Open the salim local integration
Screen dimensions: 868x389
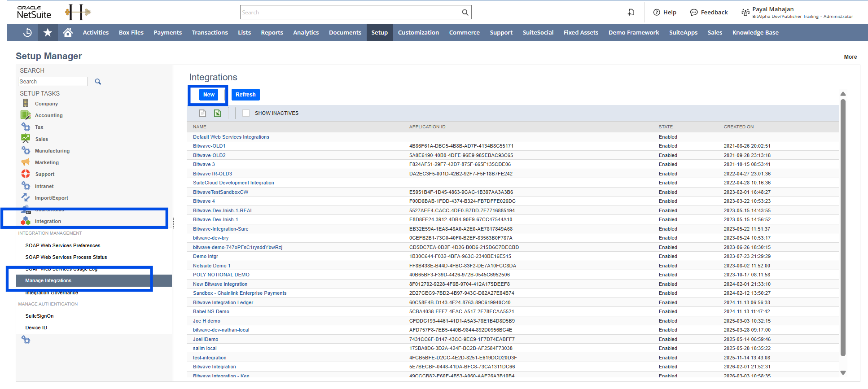tap(205, 348)
